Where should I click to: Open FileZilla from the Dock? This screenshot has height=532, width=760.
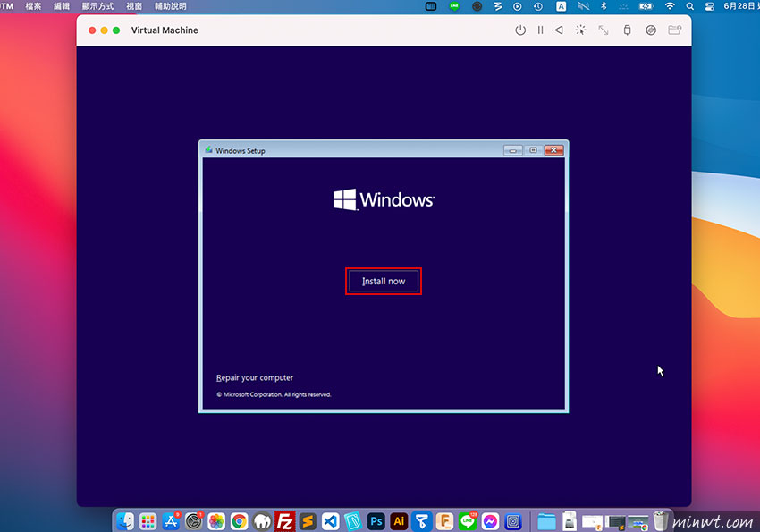[x=284, y=521]
